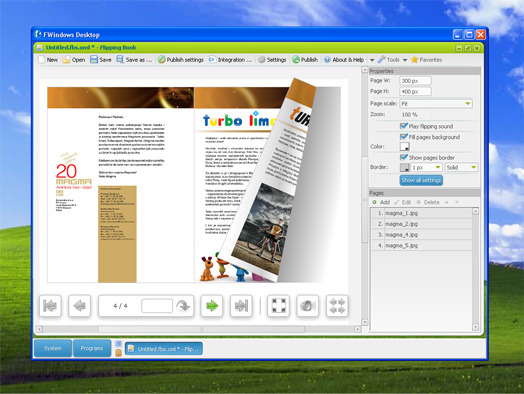Open the Page scale Fit dropdown

pyautogui.click(x=436, y=104)
